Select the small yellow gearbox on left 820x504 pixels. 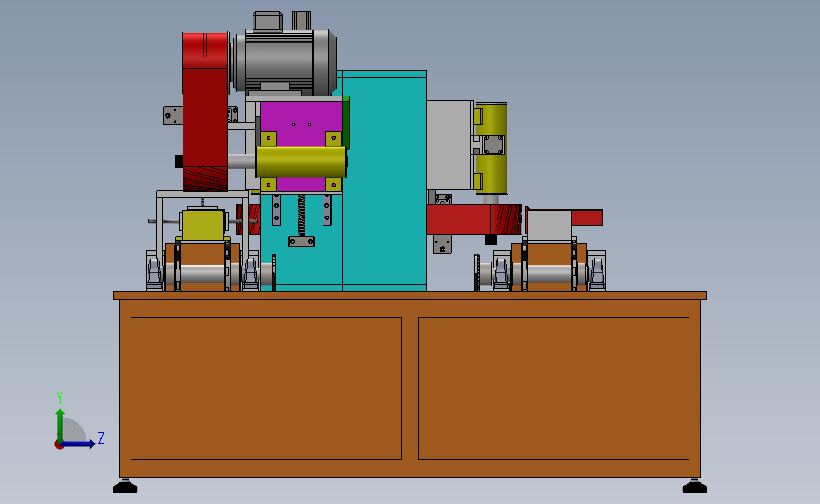coord(203,225)
